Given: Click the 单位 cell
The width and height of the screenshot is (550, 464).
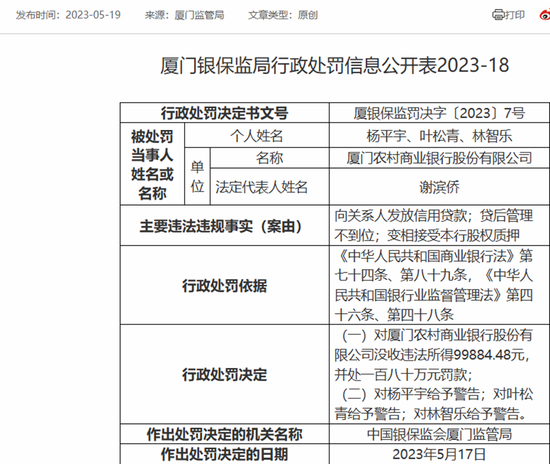Looking at the screenshot, I should (197, 176).
